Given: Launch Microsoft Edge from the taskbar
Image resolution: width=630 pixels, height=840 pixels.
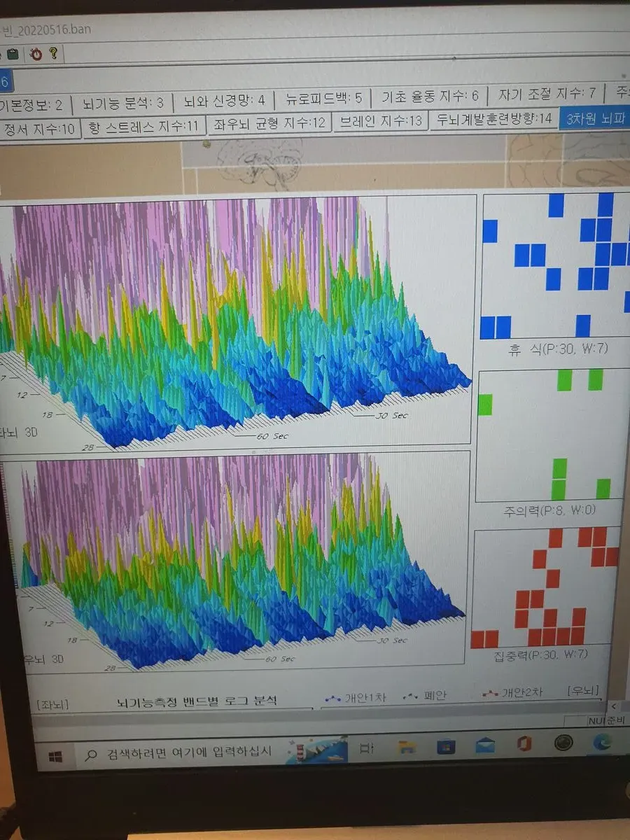Looking at the screenshot, I should click(x=601, y=742).
